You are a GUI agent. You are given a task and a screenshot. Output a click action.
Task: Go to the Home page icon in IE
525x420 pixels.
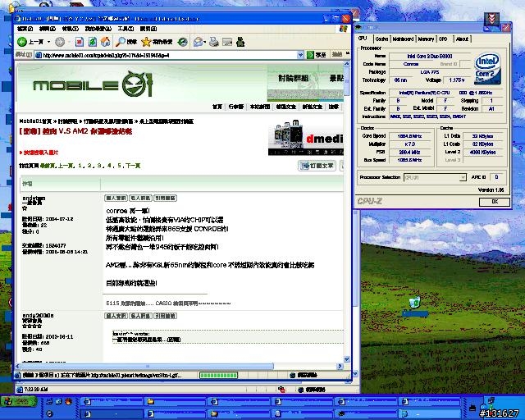click(x=105, y=42)
